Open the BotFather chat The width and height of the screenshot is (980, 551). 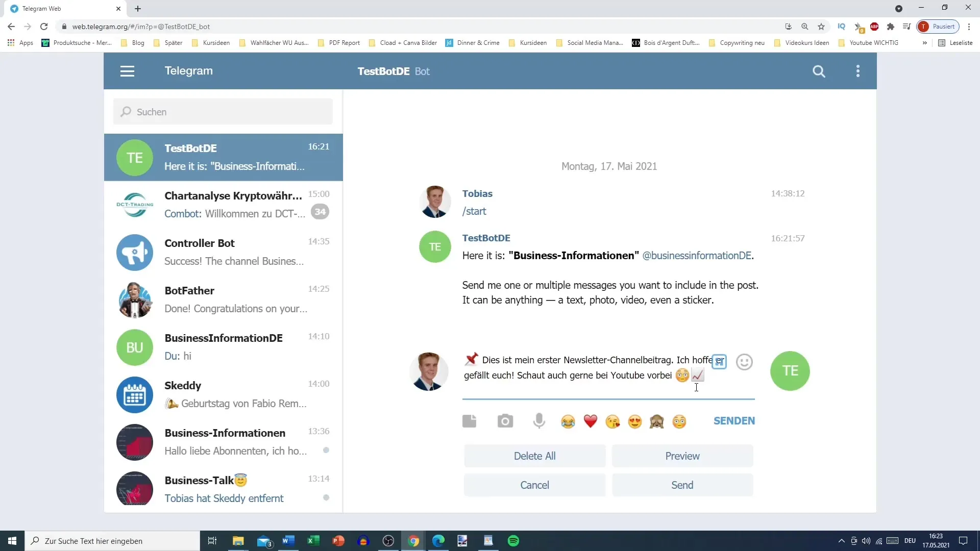point(223,300)
